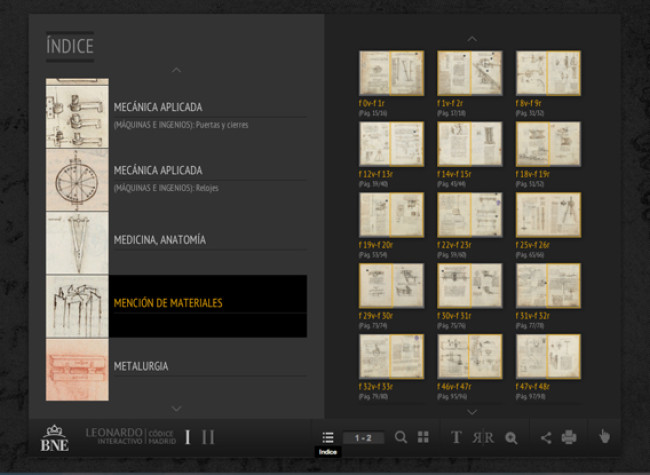This screenshot has height=475, width=650.
Task: Open page thumbnail f 14v-f 15r
Action: 470,144
